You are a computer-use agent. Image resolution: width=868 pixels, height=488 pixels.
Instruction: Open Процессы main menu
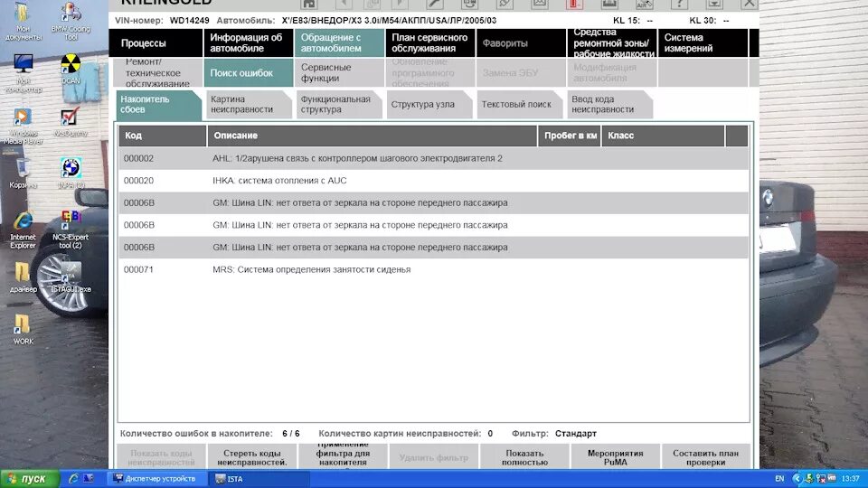click(156, 43)
